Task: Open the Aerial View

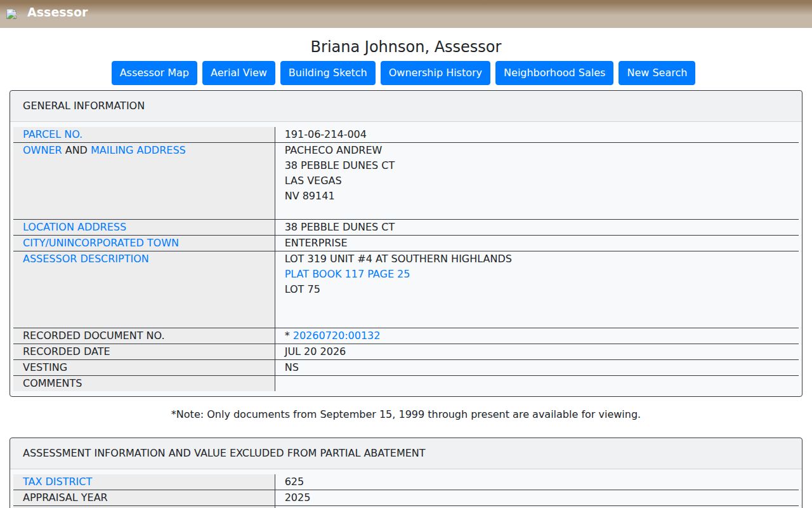Action: point(239,73)
